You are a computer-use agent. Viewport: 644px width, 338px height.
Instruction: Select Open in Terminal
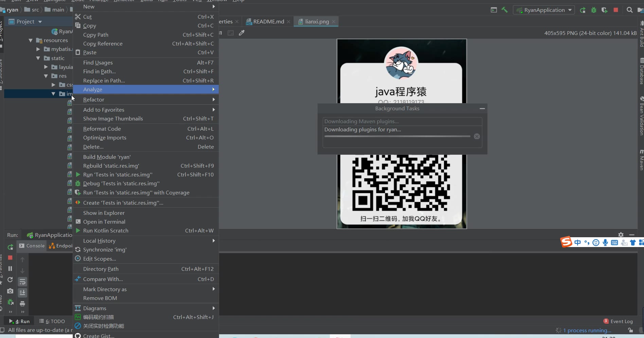pos(146,222)
